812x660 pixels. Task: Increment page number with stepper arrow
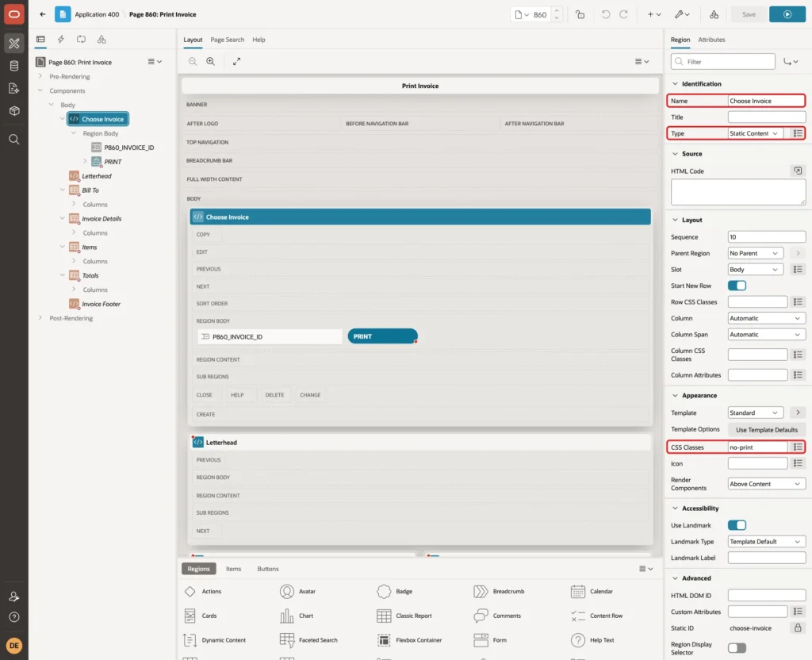pos(557,10)
